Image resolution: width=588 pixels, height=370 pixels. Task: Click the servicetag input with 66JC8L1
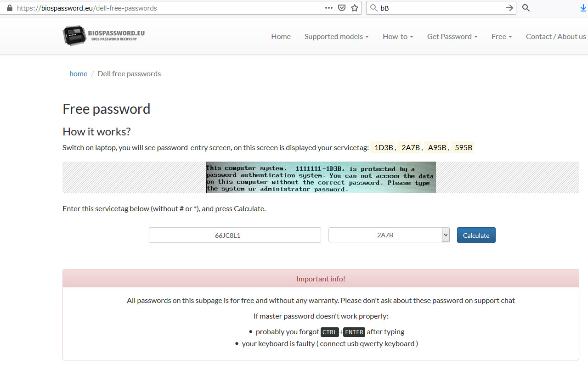235,235
